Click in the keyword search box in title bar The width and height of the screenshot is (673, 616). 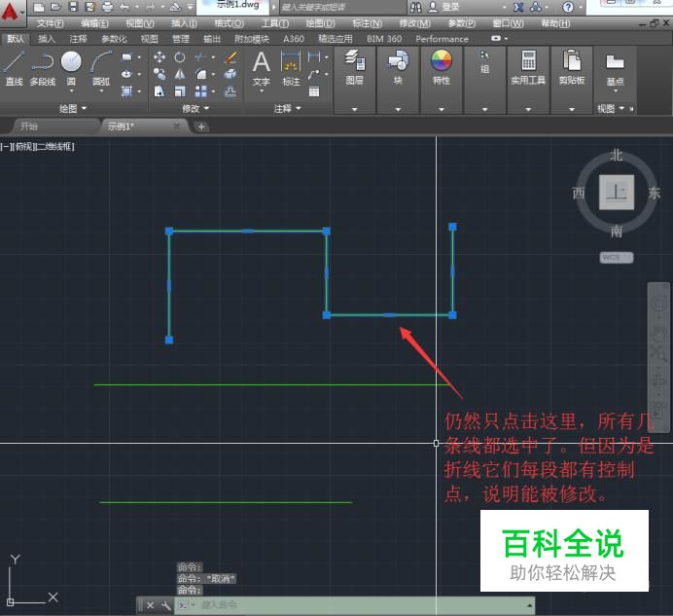click(x=342, y=7)
